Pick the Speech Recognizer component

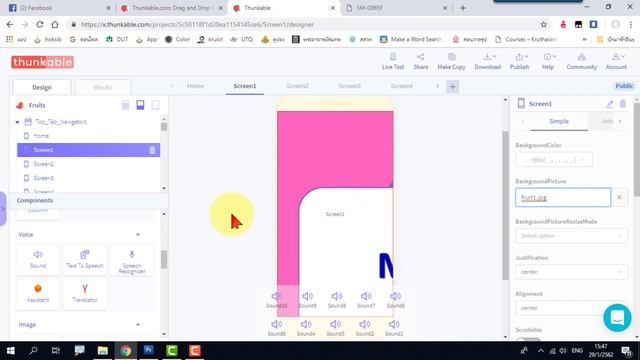point(132,261)
